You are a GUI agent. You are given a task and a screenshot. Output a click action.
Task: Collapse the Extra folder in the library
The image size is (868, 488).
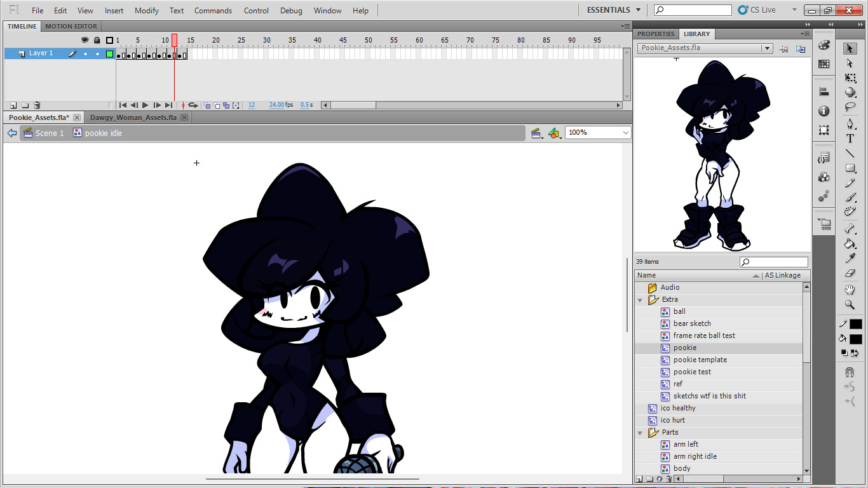coord(641,299)
